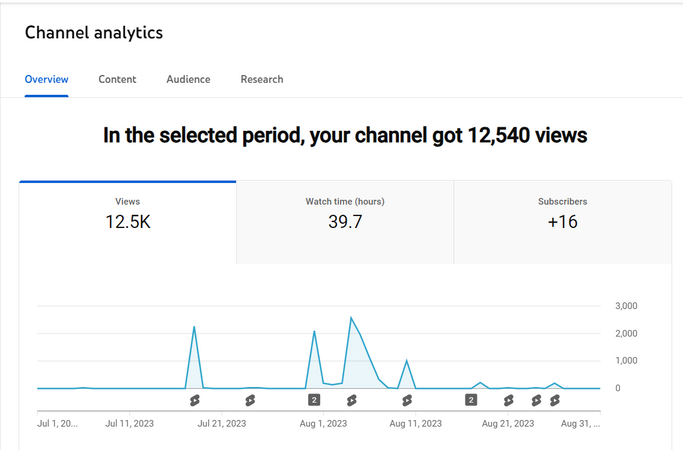Click the Shorts marker at Aug 21
The image size is (683, 450).
(508, 400)
